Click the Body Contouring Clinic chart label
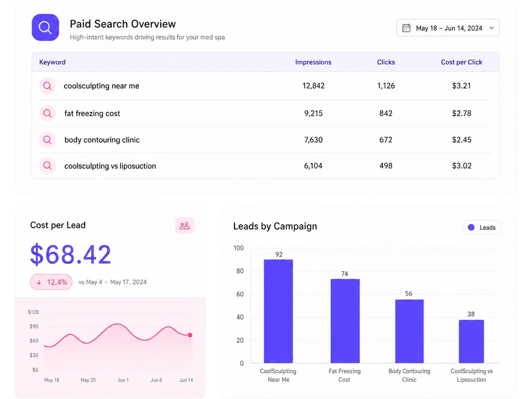This screenshot has height=399, width=532. (x=409, y=375)
